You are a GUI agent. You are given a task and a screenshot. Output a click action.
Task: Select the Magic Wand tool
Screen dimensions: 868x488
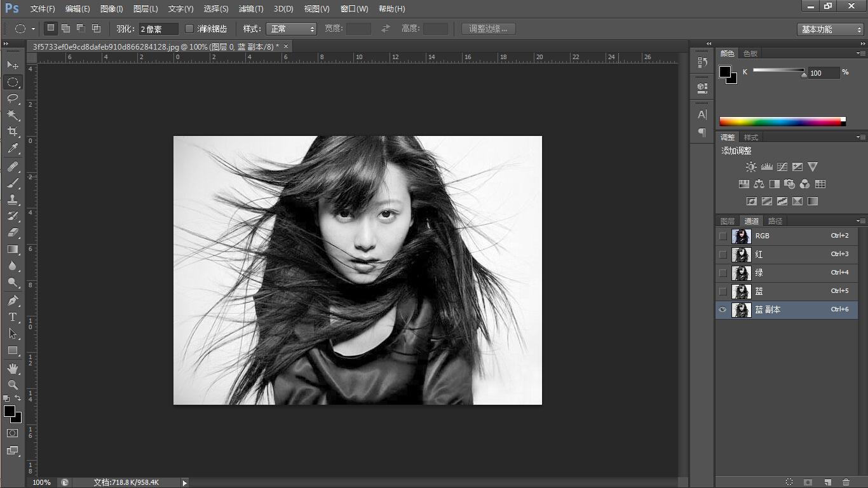[x=13, y=115]
